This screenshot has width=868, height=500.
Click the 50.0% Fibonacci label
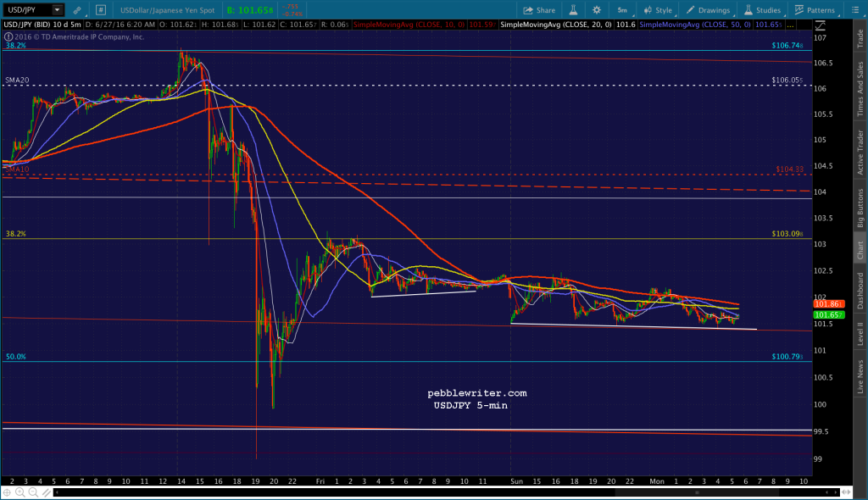click(x=15, y=357)
